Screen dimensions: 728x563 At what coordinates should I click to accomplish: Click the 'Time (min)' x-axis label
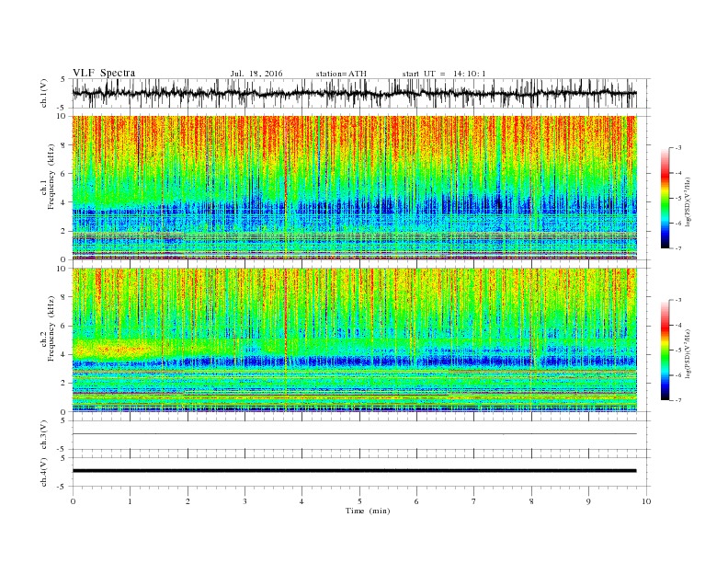pyautogui.click(x=368, y=511)
